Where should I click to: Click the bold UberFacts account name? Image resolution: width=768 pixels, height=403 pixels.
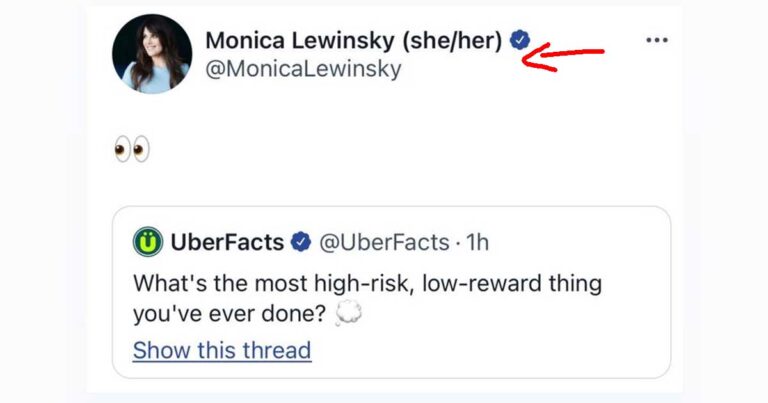coord(228,242)
